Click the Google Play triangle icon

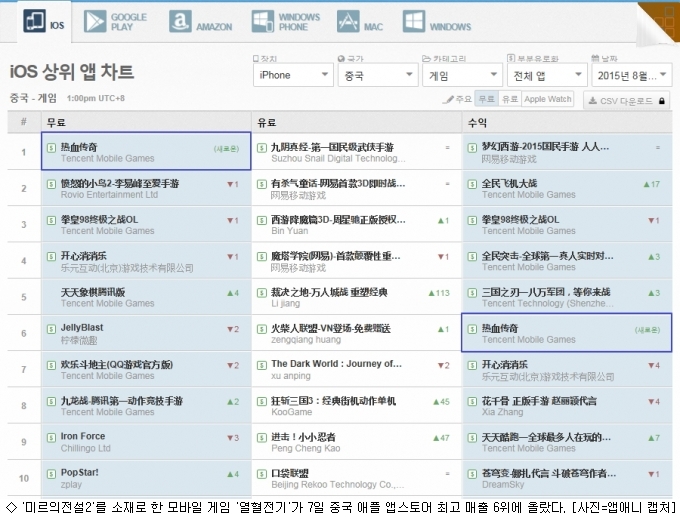point(95,21)
